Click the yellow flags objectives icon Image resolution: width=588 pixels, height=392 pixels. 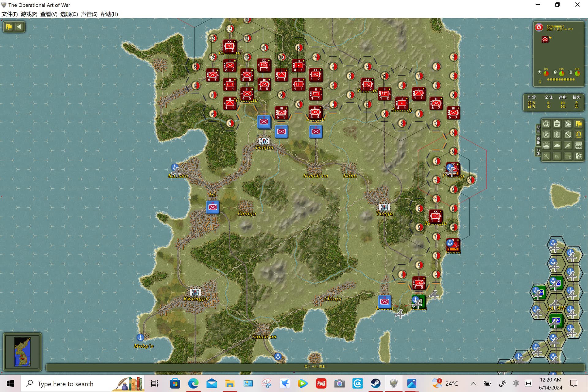[579, 124]
